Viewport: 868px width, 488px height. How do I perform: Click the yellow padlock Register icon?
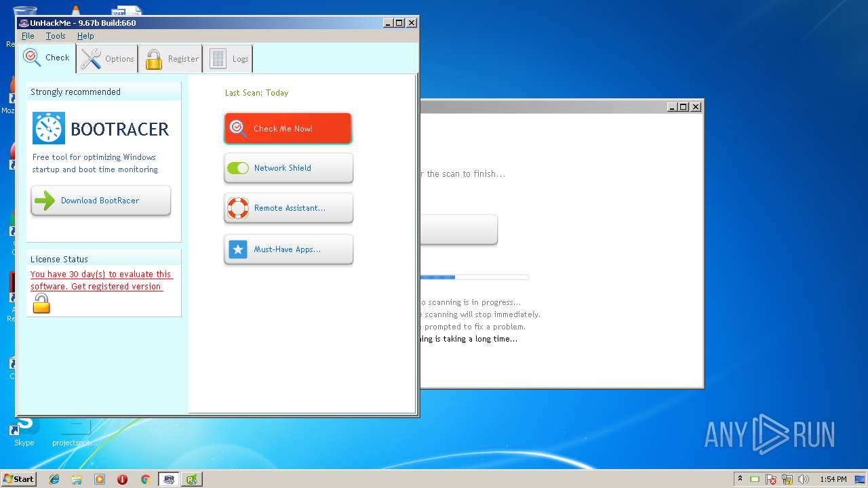[x=154, y=59]
